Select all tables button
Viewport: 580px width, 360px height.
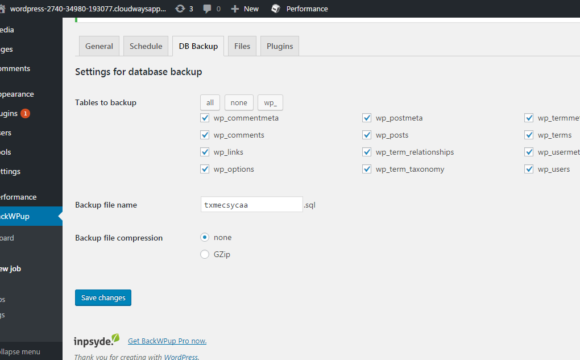click(210, 102)
